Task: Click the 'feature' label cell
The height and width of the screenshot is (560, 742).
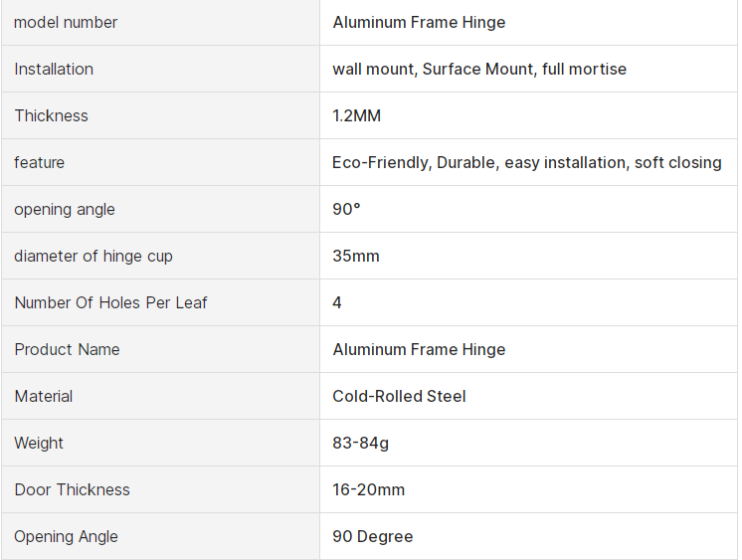Action: 39,162
